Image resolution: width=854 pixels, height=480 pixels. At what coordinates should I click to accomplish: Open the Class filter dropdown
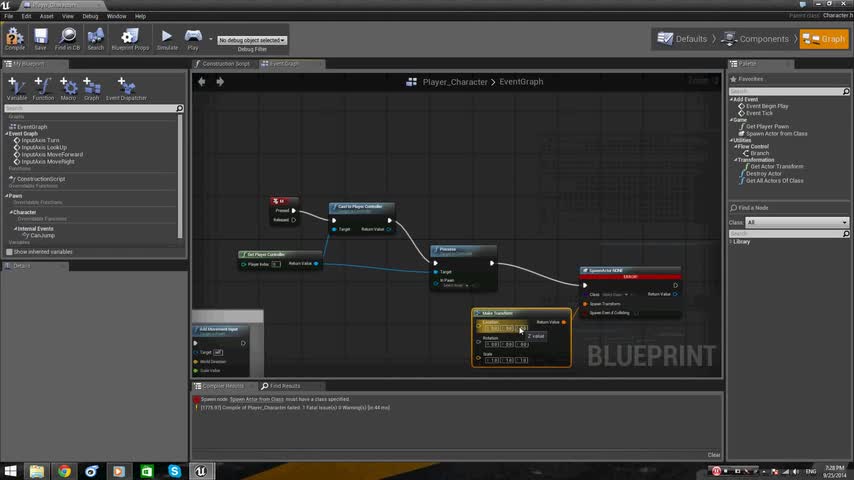pyautogui.click(x=797, y=222)
